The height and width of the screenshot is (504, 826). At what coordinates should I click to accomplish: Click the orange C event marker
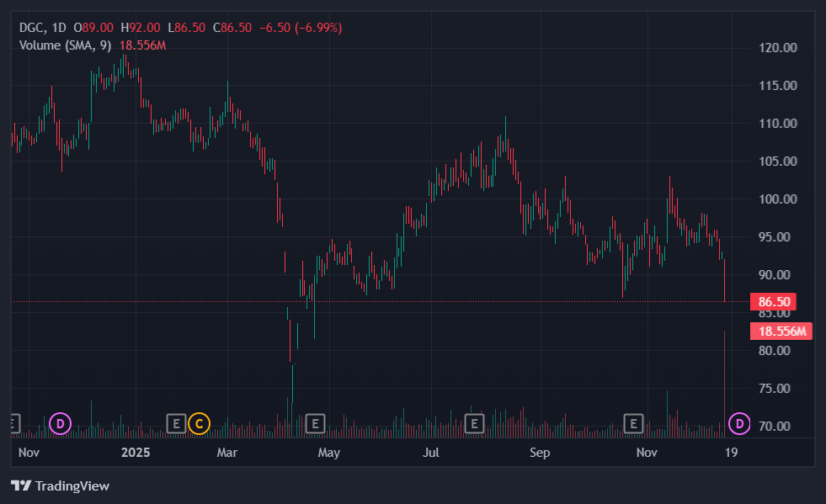[199, 422]
